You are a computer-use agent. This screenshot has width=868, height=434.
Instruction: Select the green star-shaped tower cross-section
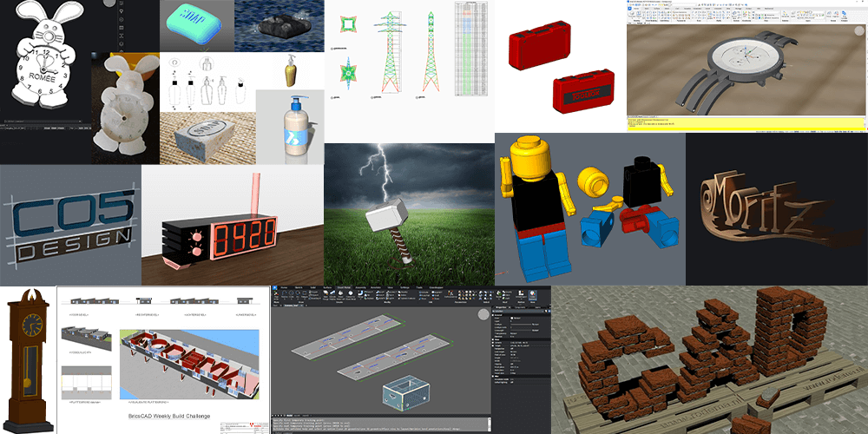(x=349, y=72)
